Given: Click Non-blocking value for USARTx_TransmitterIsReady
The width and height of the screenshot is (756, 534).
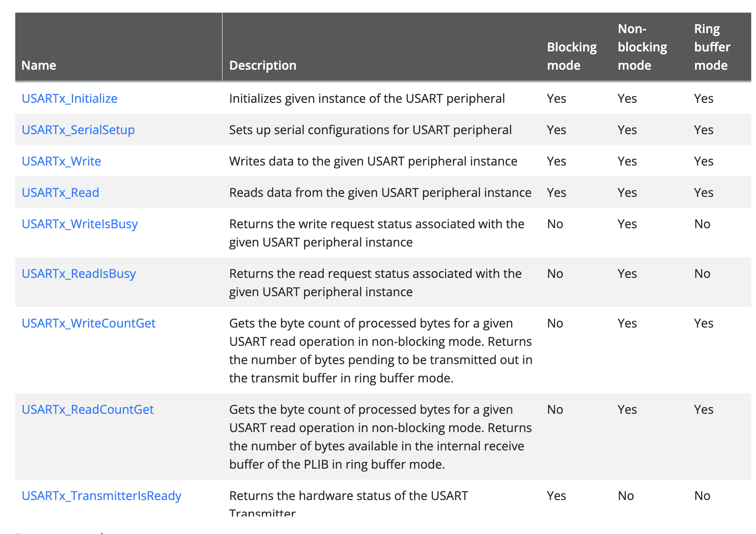Looking at the screenshot, I should coord(625,496).
